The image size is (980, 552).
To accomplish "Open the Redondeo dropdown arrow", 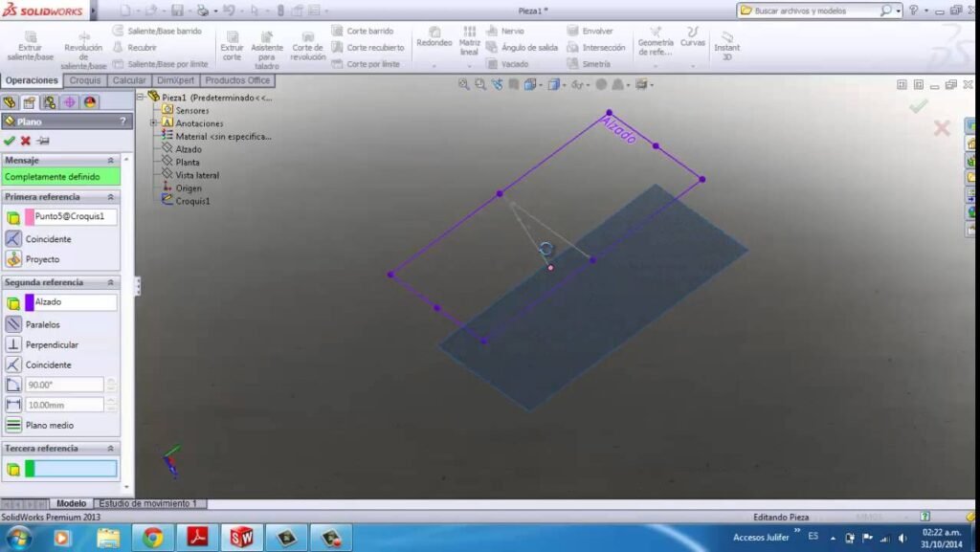I will pos(434,65).
